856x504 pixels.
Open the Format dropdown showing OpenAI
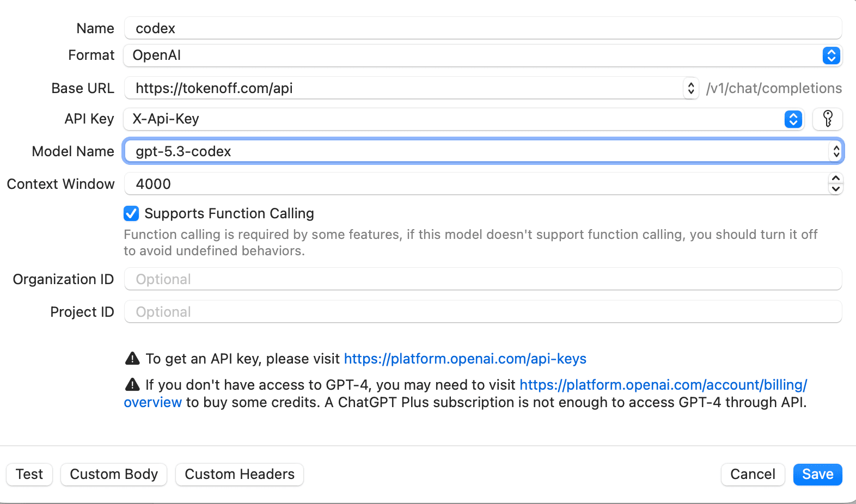click(x=831, y=56)
